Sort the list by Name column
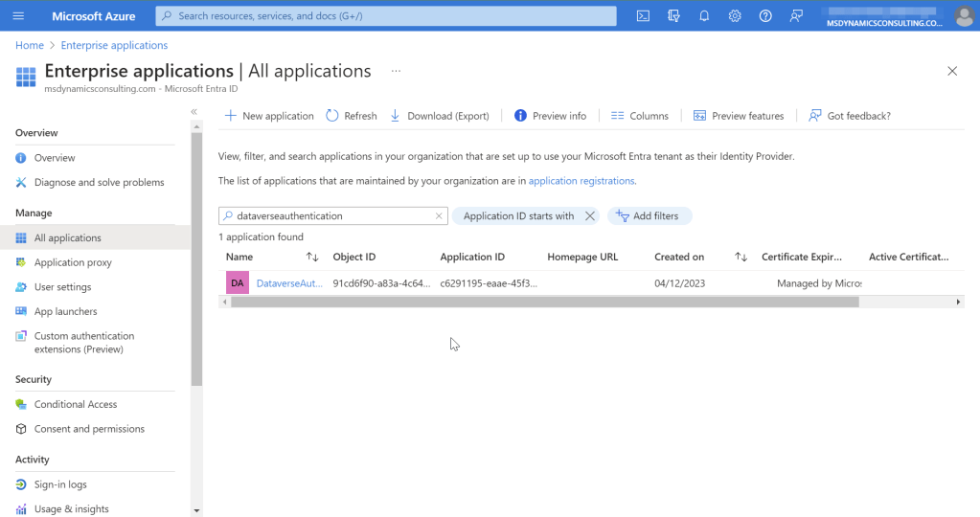Image resolution: width=980 pixels, height=517 pixels. coord(312,258)
